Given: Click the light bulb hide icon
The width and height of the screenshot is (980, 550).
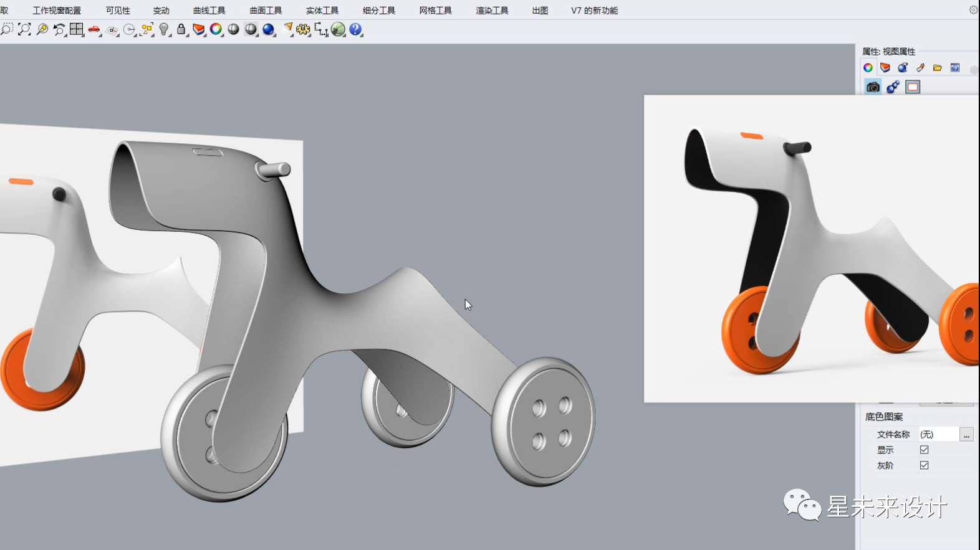Looking at the screenshot, I should [164, 29].
